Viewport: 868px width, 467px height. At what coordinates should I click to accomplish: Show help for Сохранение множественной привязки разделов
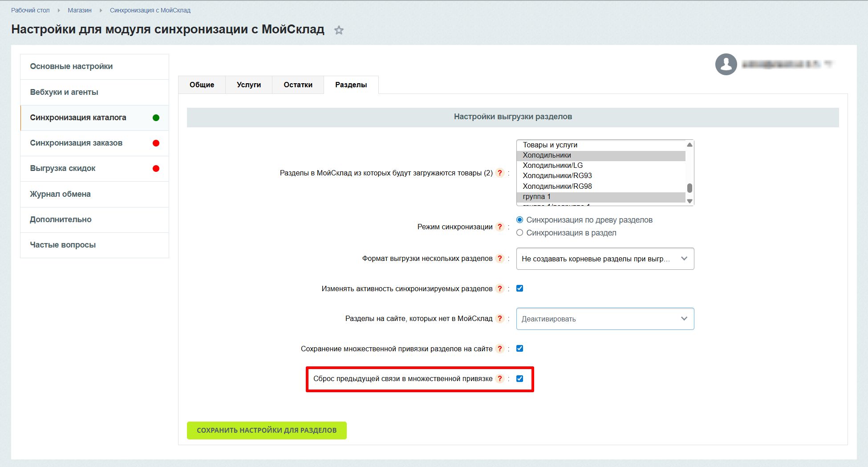tap(500, 349)
